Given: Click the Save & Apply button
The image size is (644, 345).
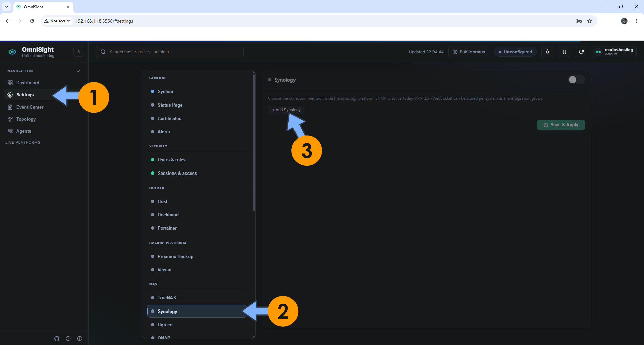Looking at the screenshot, I should [x=561, y=125].
